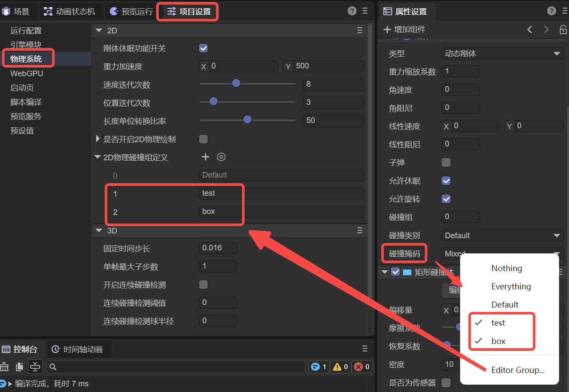This screenshot has width=569, height=392.
Task: Click the help icon in the project settings panel
Action: pos(352,11)
